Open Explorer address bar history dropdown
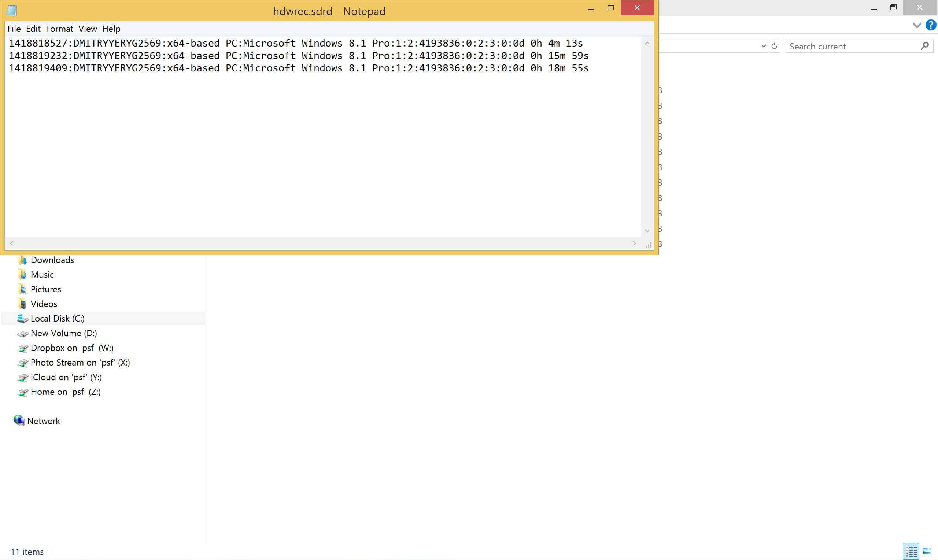The height and width of the screenshot is (560, 938). click(764, 46)
